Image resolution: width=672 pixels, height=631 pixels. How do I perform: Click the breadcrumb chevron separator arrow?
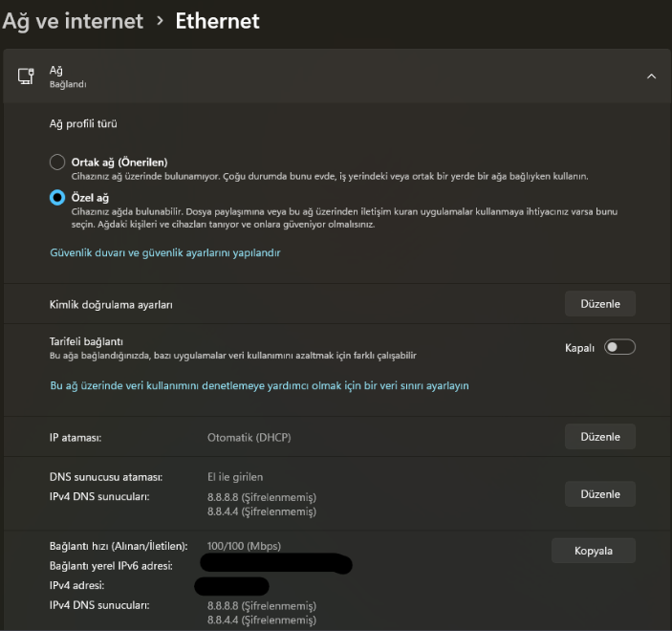160,21
